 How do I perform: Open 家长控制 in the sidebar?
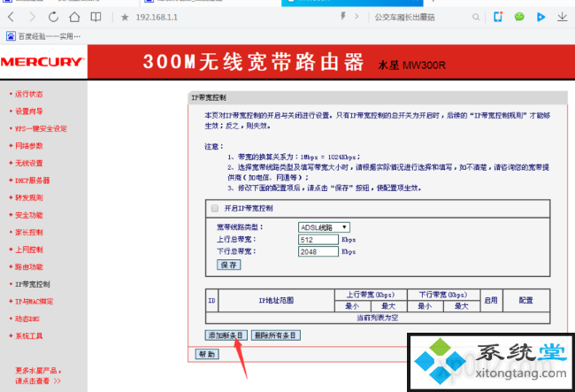click(28, 233)
